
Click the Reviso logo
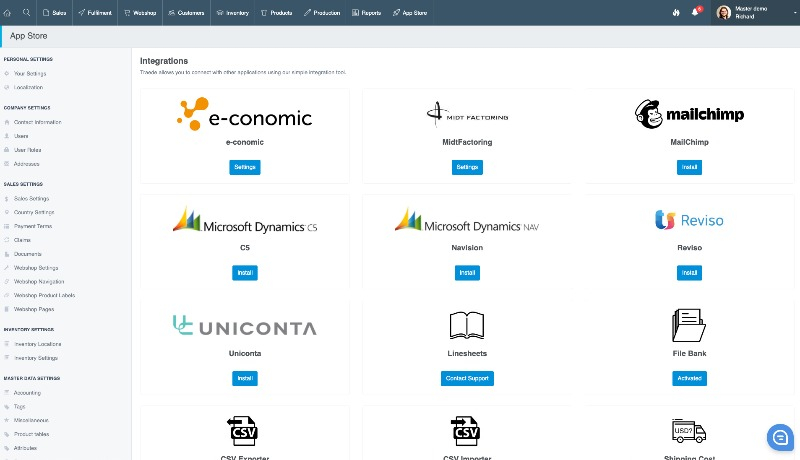(x=689, y=220)
